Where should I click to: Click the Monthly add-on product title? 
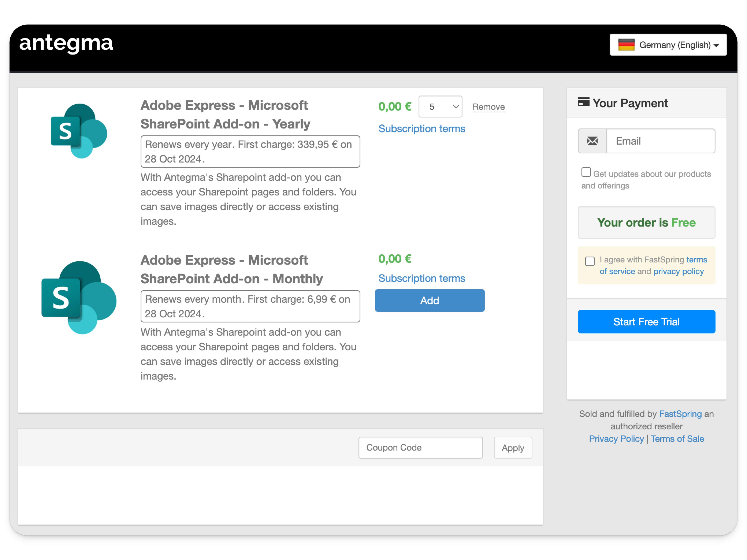[x=231, y=269]
